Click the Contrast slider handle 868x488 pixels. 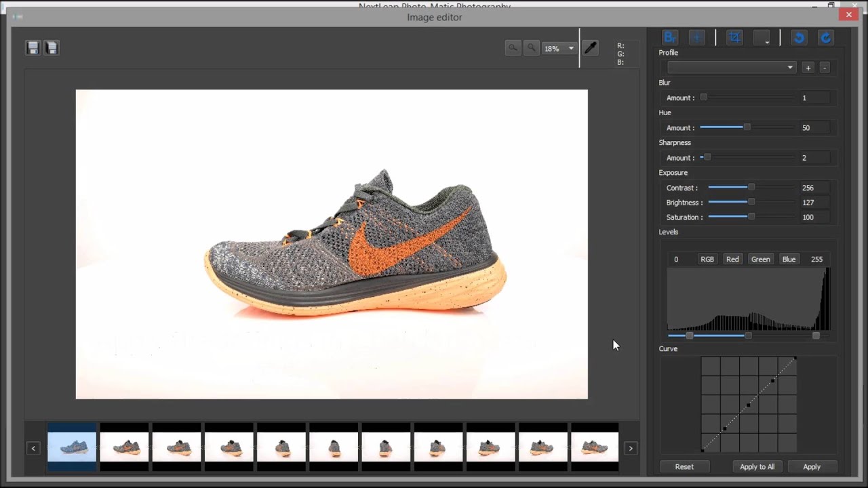(x=751, y=187)
